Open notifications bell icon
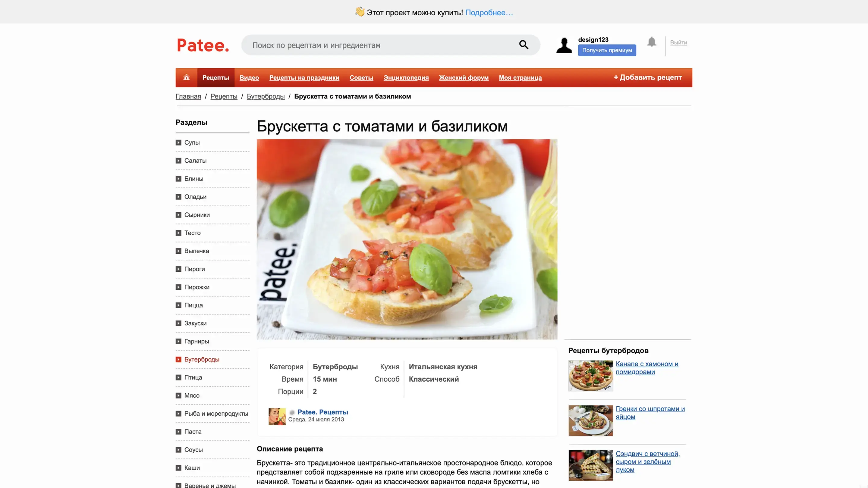The height and width of the screenshot is (488, 868). [652, 42]
